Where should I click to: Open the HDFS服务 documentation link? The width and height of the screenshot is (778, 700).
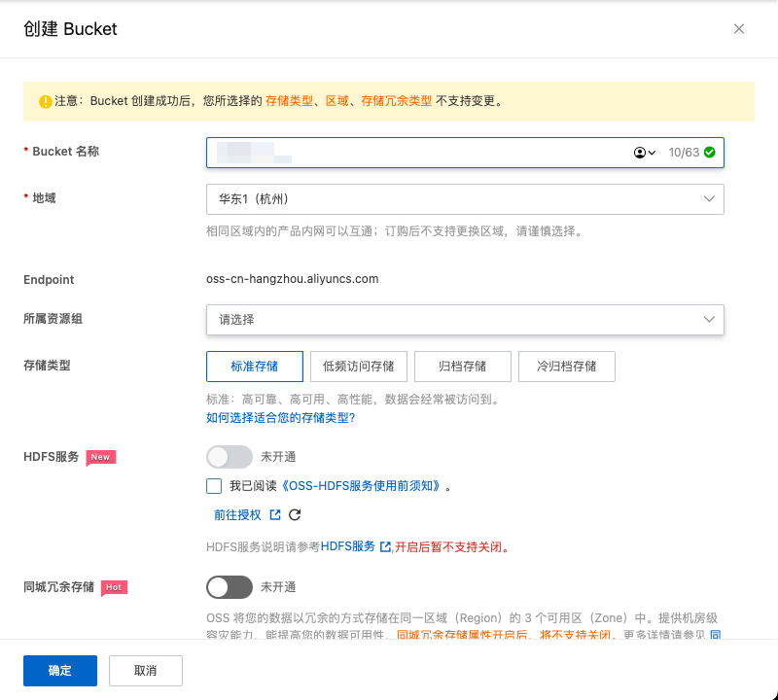pyautogui.click(x=348, y=546)
